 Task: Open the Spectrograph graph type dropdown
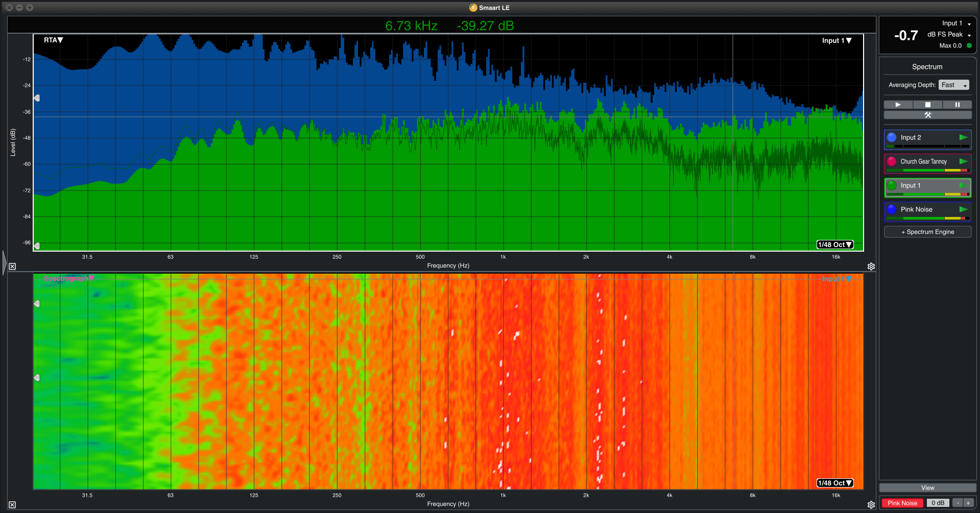(x=69, y=278)
